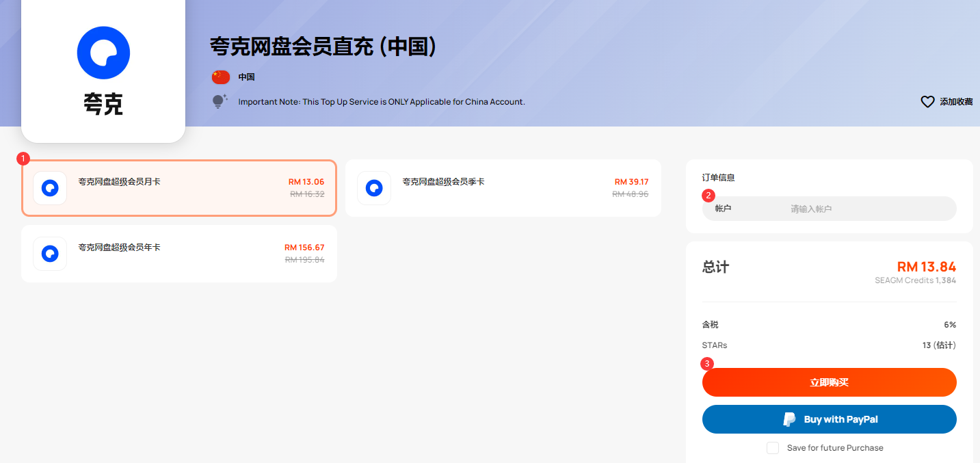Click strikethrough price RM 16.32
This screenshot has height=463, width=980.
click(307, 194)
